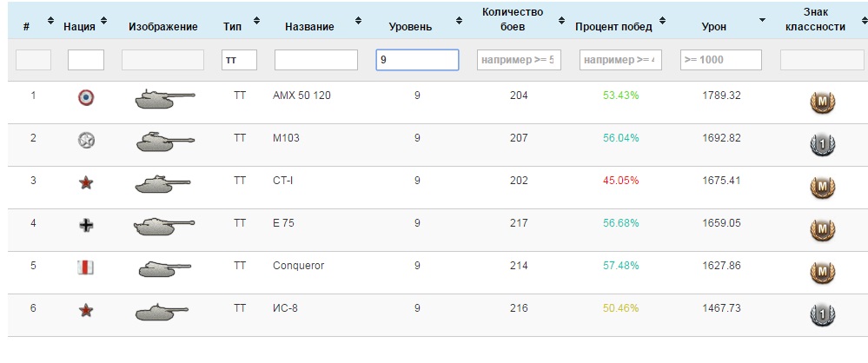Image resolution: width=868 pixels, height=363 pixels.
Task: Click the Тип filter field containing тт
Action: 239,60
